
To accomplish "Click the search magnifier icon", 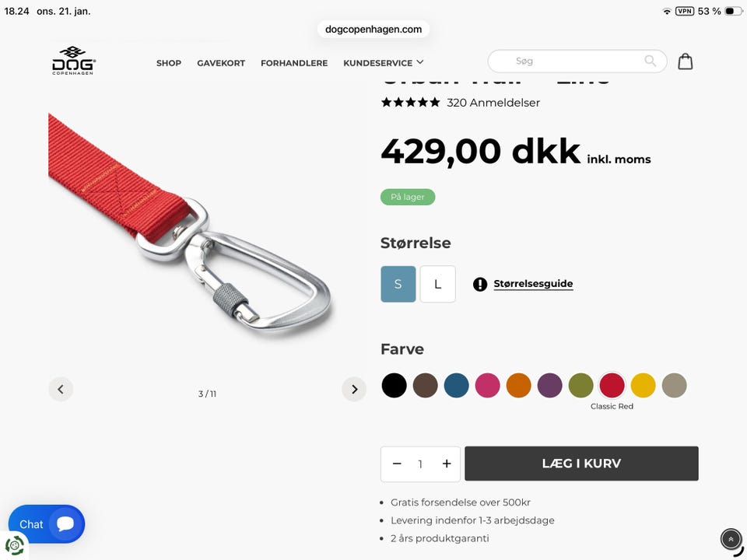I will [650, 61].
